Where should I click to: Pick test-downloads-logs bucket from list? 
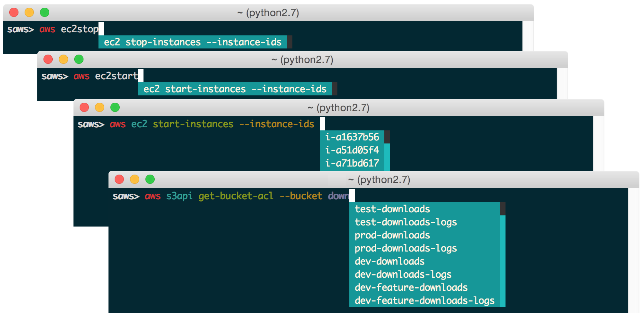coord(425,222)
